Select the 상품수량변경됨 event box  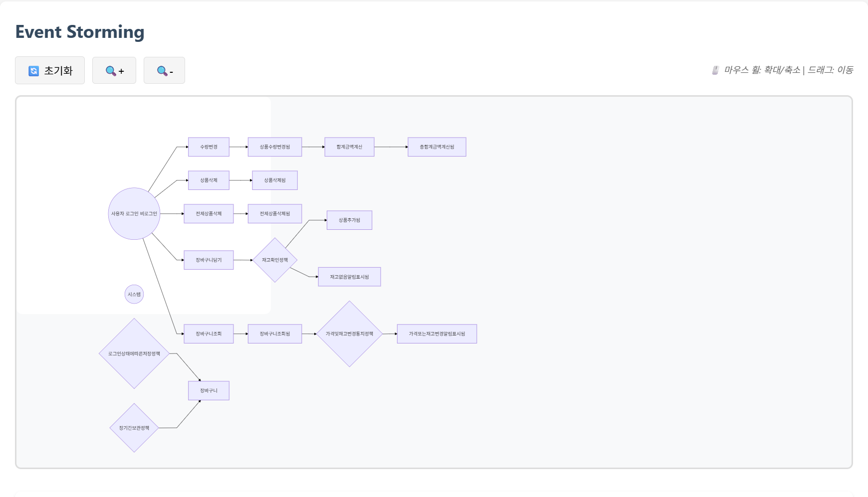(275, 147)
